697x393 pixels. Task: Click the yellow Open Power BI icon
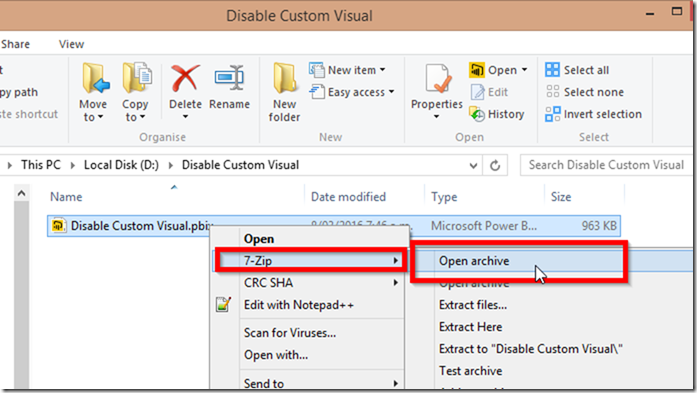pyautogui.click(x=477, y=70)
